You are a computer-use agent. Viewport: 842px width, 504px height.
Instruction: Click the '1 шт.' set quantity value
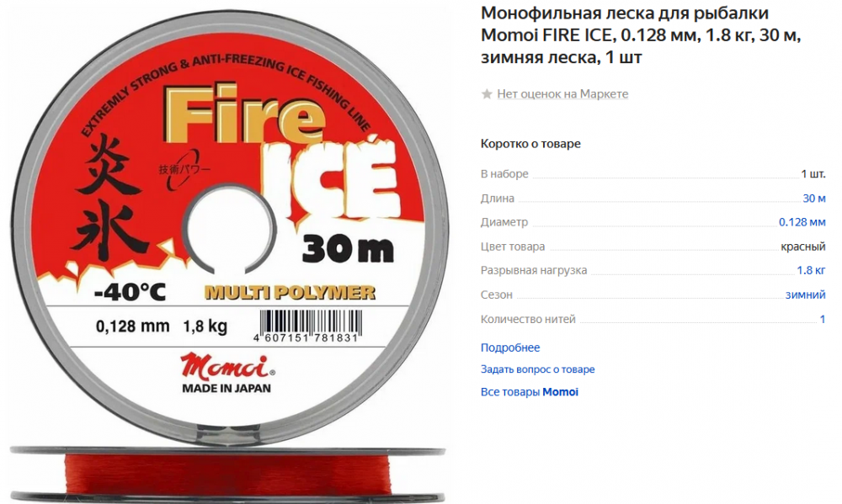pos(813,173)
